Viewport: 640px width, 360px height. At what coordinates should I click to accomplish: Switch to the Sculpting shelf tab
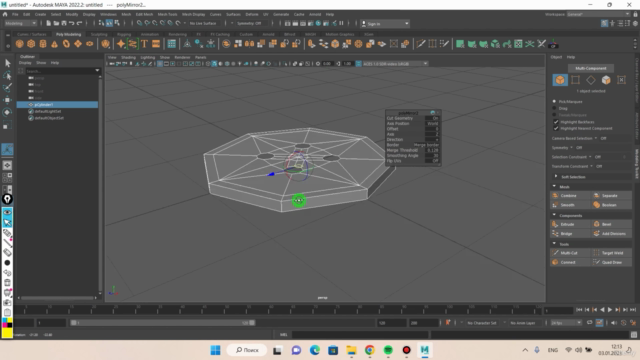(99, 34)
